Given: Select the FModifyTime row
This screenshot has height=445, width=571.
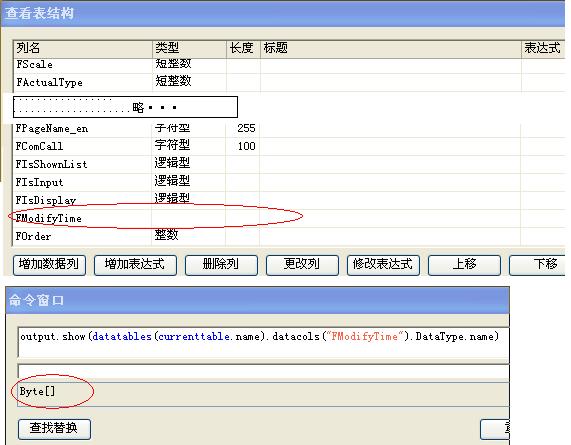Looking at the screenshot, I should pos(289,218).
